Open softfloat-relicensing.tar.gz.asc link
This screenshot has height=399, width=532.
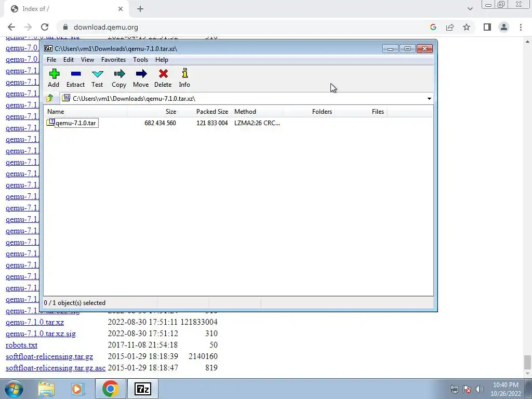[x=56, y=368]
